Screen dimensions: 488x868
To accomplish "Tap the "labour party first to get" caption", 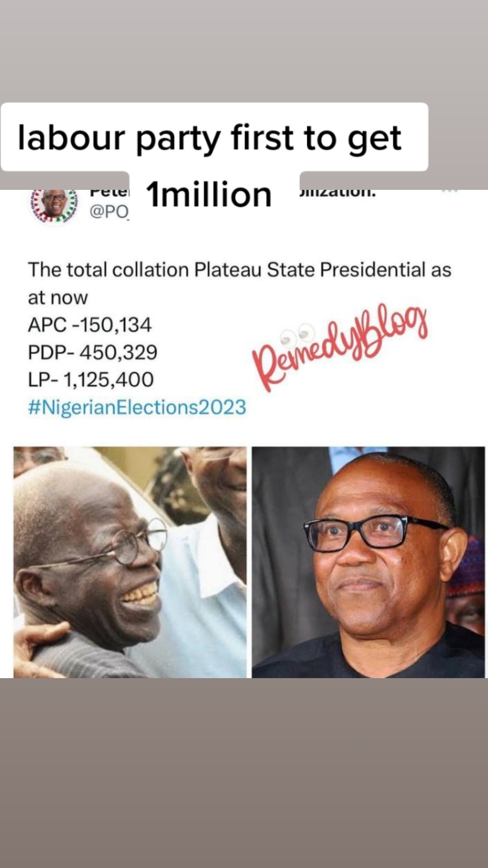I will [x=209, y=137].
